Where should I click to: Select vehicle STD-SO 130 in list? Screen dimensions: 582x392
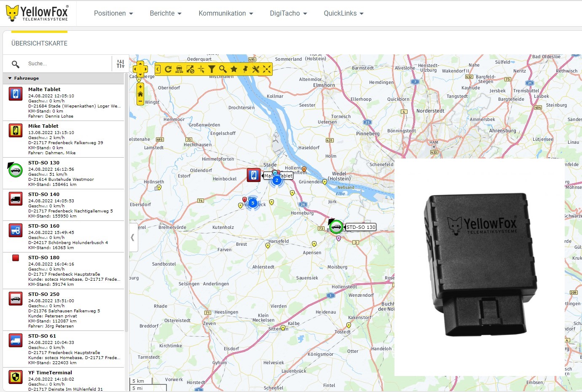click(x=64, y=173)
